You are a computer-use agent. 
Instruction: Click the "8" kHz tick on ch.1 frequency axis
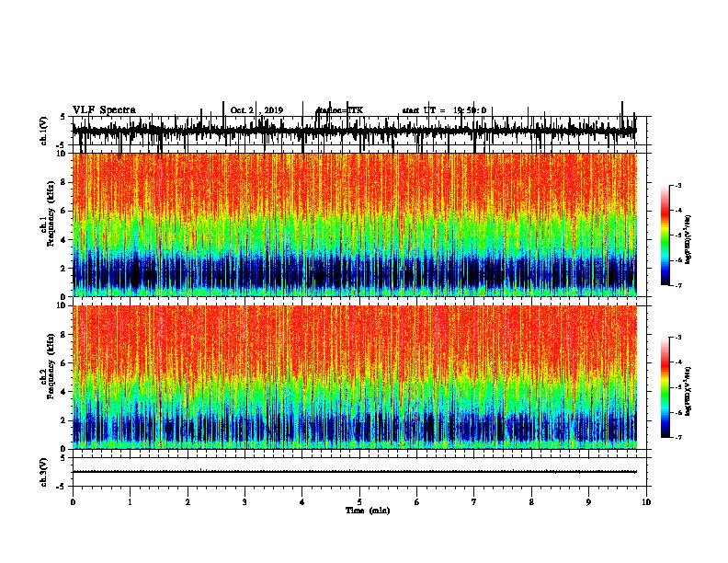(64, 182)
